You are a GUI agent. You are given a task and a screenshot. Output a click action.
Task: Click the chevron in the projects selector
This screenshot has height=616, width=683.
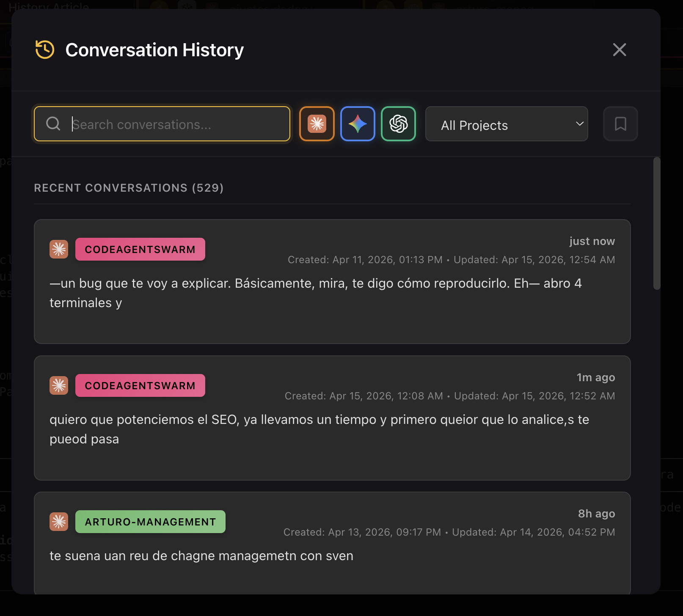pyautogui.click(x=579, y=124)
